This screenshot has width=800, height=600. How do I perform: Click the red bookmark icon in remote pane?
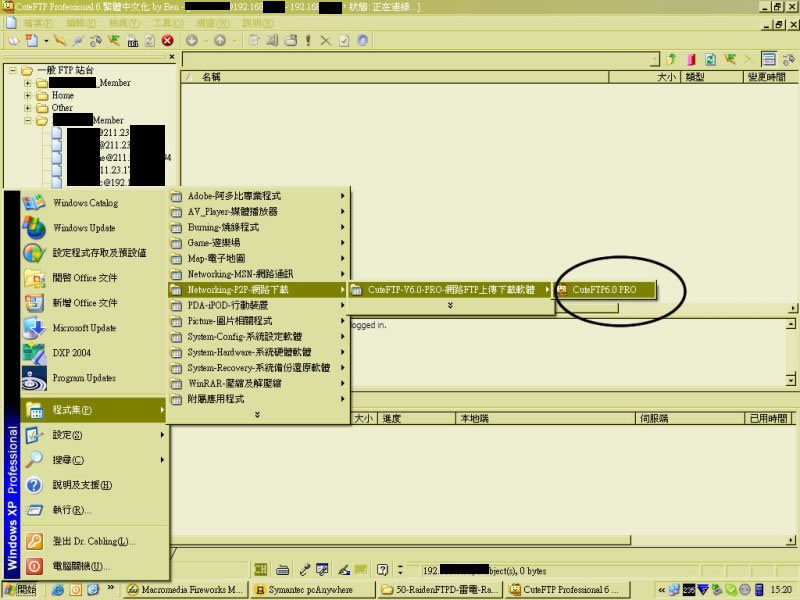691,60
